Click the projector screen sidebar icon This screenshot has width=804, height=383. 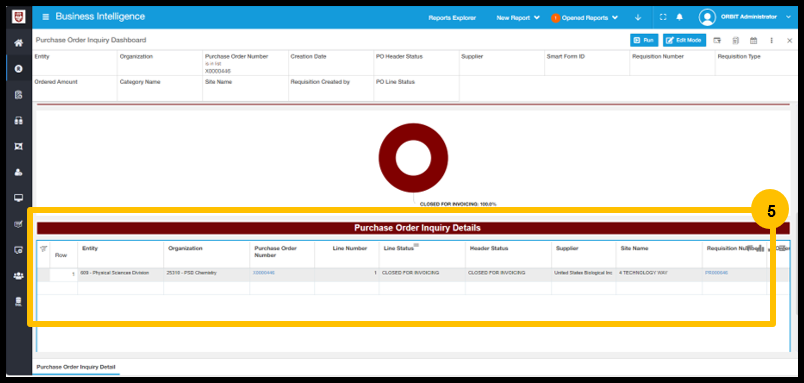18,146
